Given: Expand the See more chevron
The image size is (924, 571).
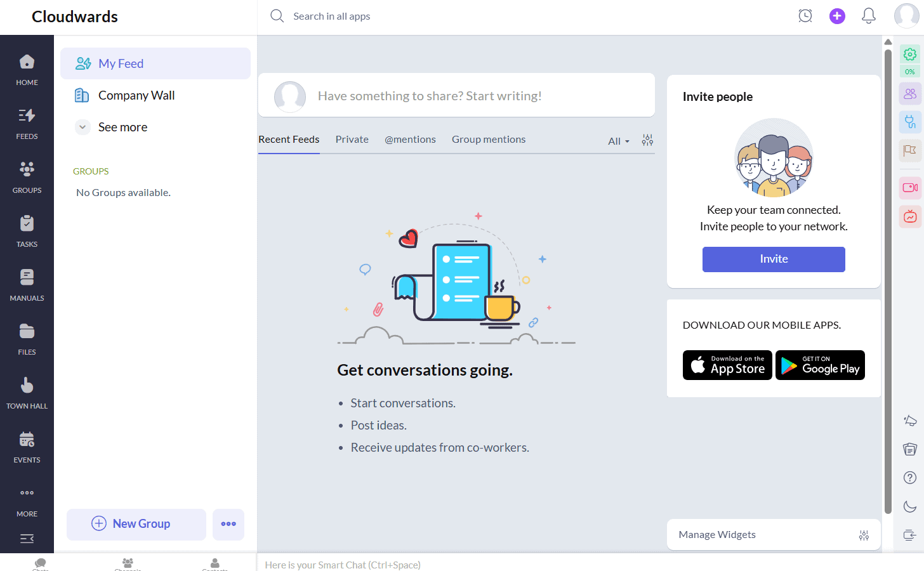Looking at the screenshot, I should click(82, 127).
